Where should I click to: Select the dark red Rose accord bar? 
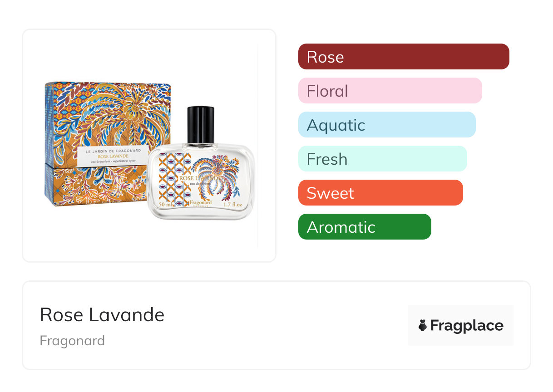(x=403, y=57)
